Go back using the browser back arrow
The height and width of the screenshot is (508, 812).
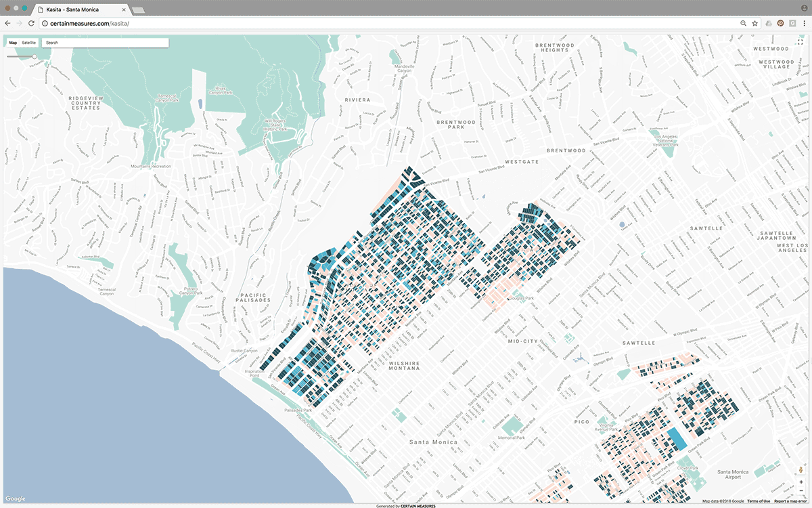pos(7,23)
